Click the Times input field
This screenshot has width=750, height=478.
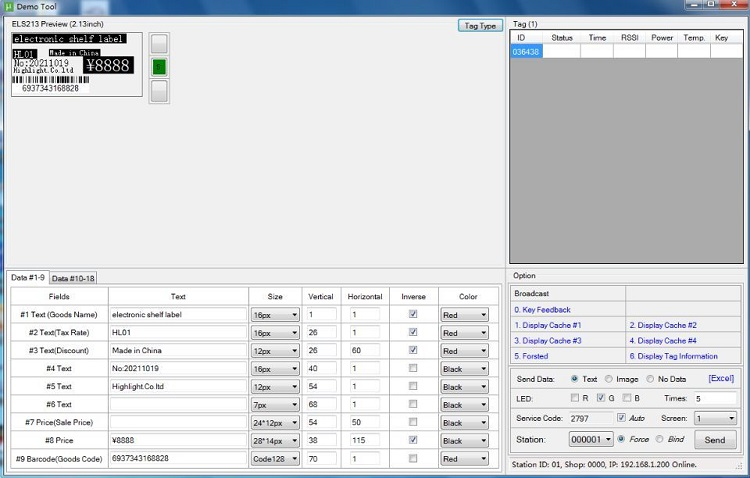(x=714, y=398)
